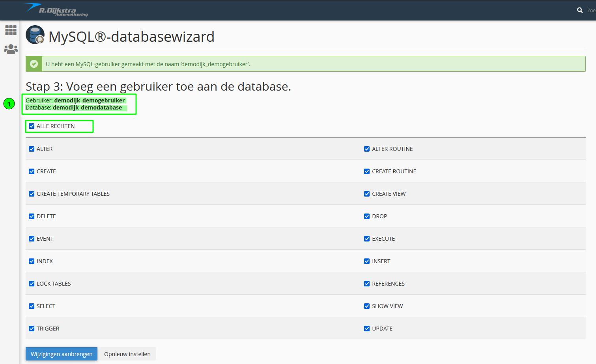The height and width of the screenshot is (364, 596).
Task: Toggle the CREATE ROUTINE checkbox
Action: tap(367, 171)
